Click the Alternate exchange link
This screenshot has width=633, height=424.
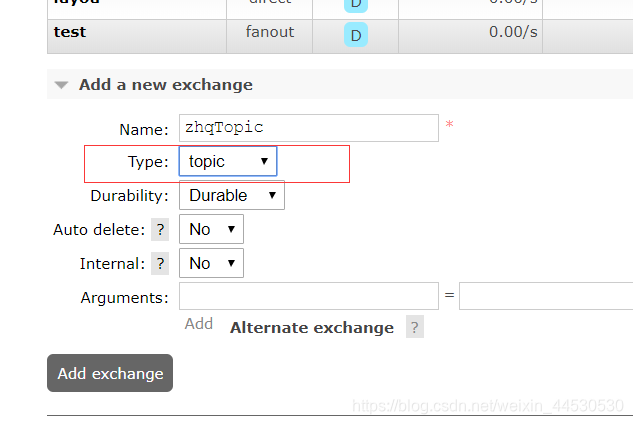[x=312, y=327]
